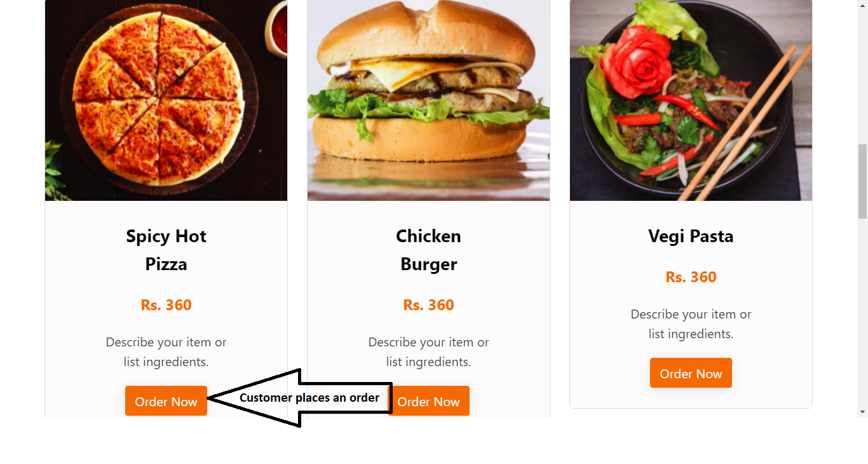This screenshot has width=868, height=464.
Task: Open the Vegi Pasta photo
Action: [691, 100]
